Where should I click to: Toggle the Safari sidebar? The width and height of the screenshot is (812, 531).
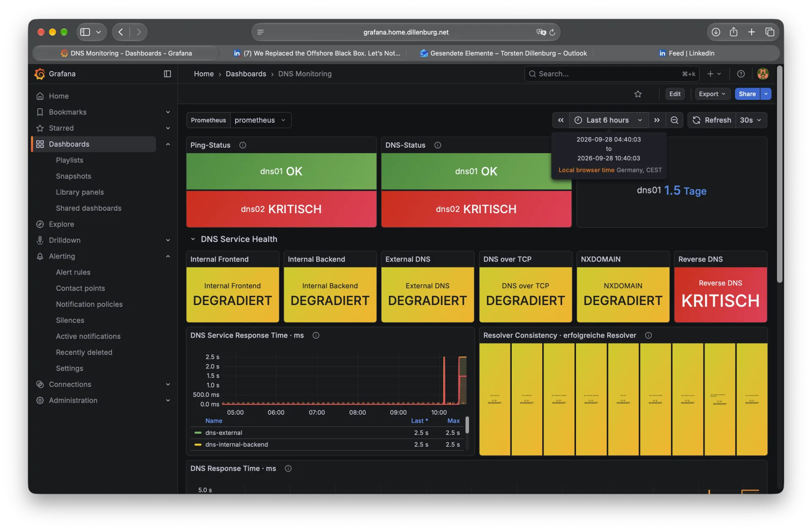[85, 32]
